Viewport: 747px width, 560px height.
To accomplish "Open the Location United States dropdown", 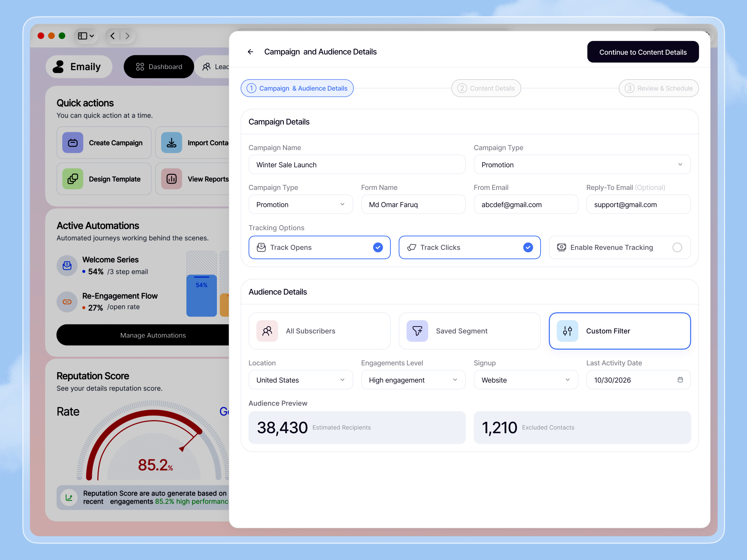I will click(301, 380).
